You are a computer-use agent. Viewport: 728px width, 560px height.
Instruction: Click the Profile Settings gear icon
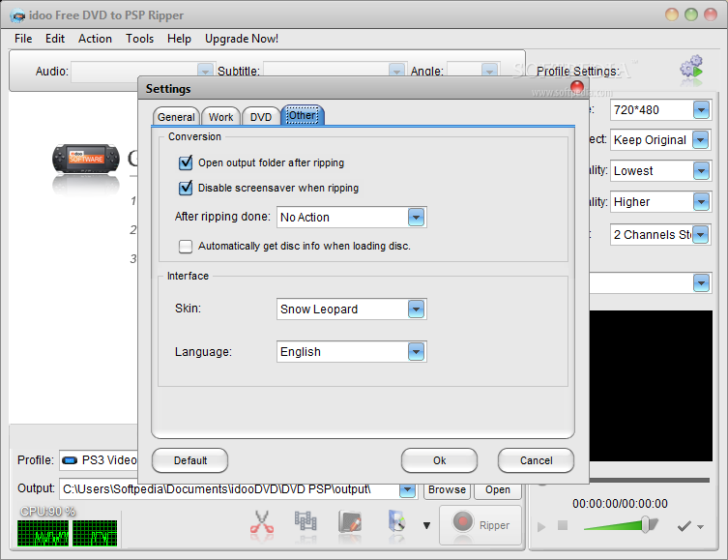(691, 68)
